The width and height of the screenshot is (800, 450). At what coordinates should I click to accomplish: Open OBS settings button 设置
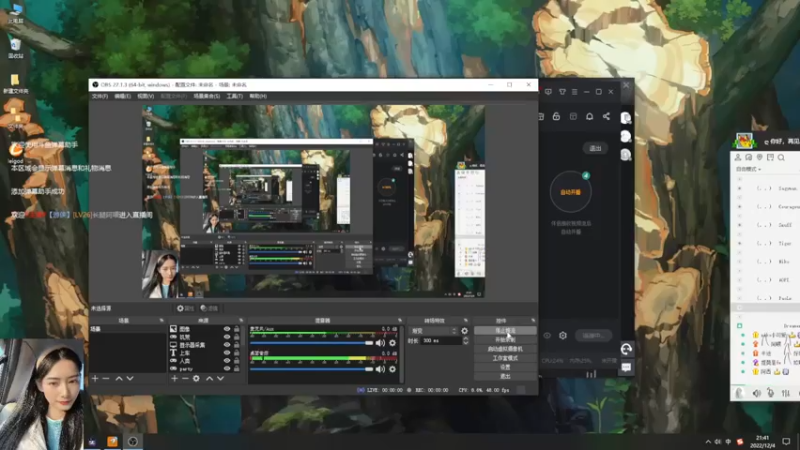[505, 367]
